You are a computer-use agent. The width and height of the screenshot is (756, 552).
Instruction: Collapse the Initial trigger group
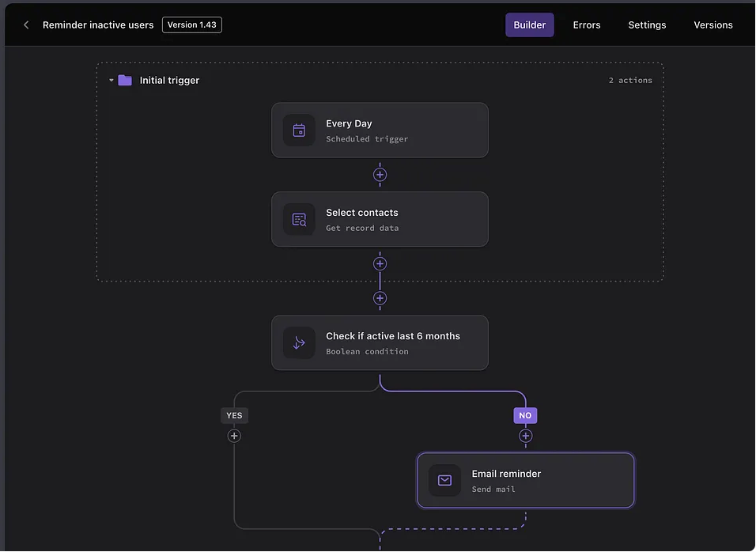tap(112, 81)
